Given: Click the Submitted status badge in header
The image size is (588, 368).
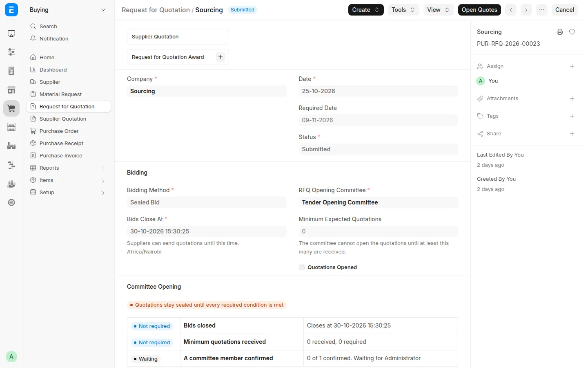Looking at the screenshot, I should [x=243, y=10].
